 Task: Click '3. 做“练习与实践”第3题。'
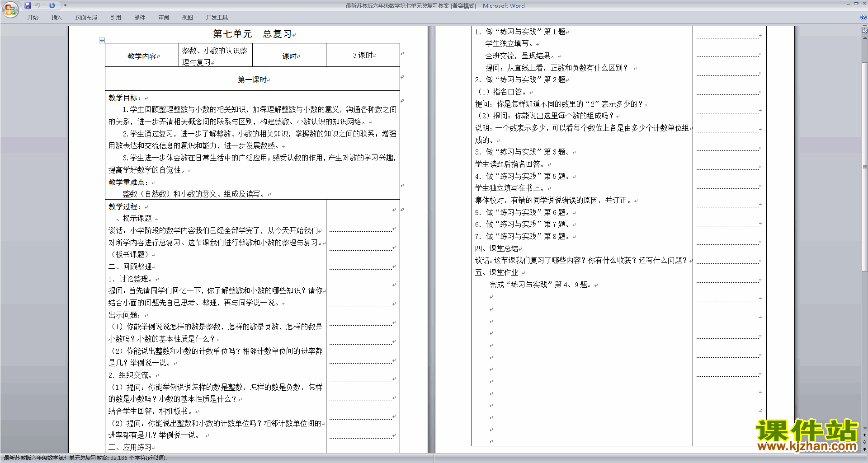pos(524,152)
